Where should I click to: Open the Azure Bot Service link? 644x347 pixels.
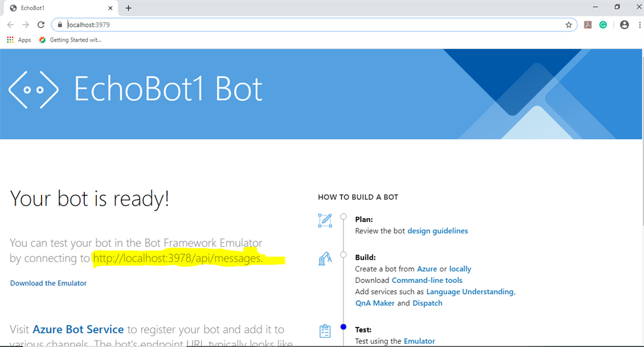78,329
